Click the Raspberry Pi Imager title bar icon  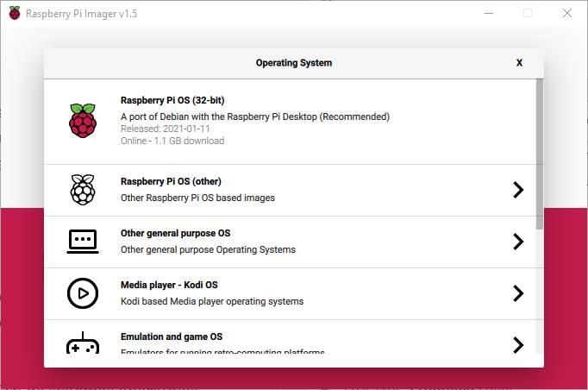15,14
